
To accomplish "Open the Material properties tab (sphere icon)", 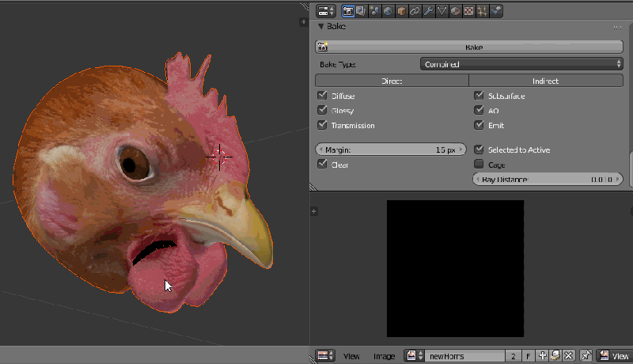I will [x=455, y=11].
